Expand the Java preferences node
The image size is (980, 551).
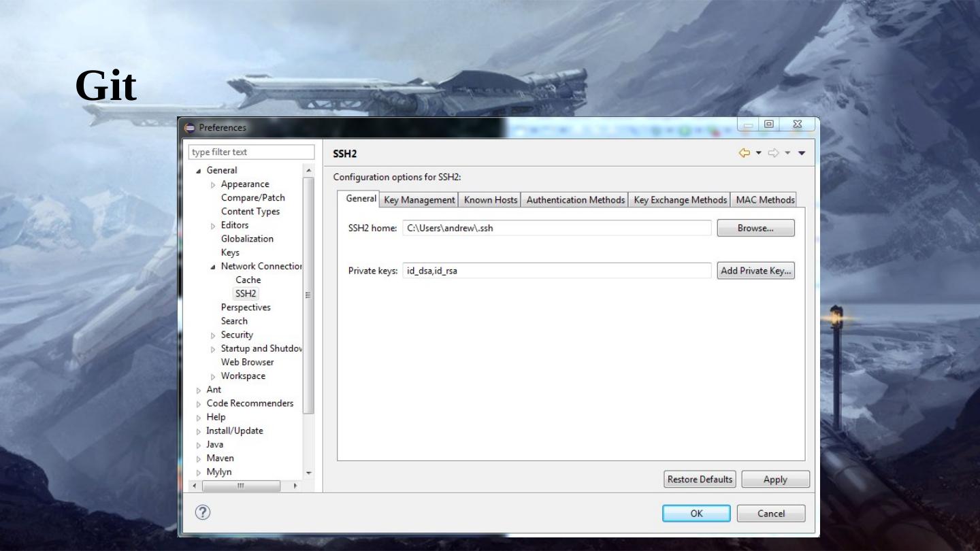[199, 445]
